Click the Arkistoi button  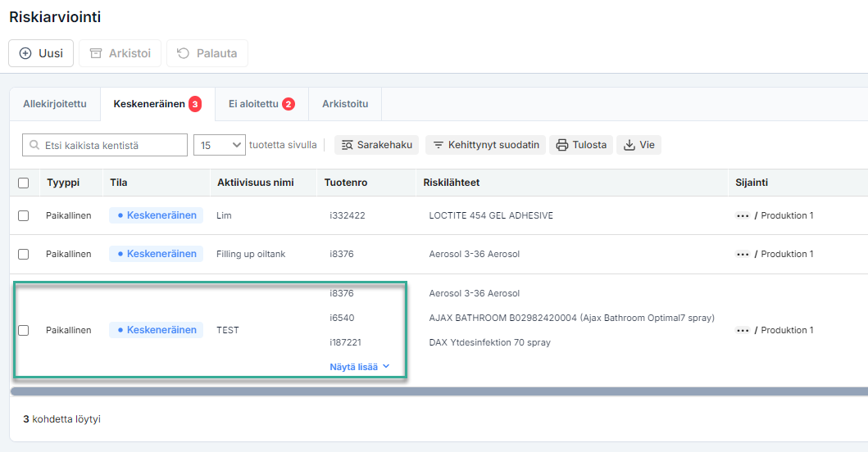pos(120,53)
